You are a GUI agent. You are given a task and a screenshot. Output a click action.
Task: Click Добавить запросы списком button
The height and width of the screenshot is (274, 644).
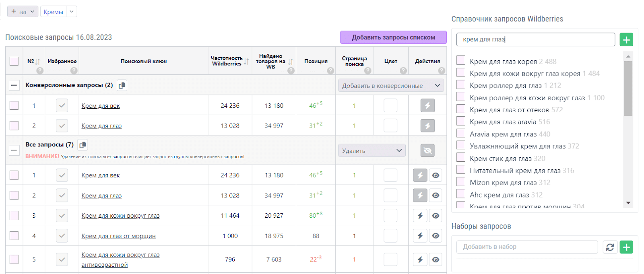pyautogui.click(x=393, y=37)
